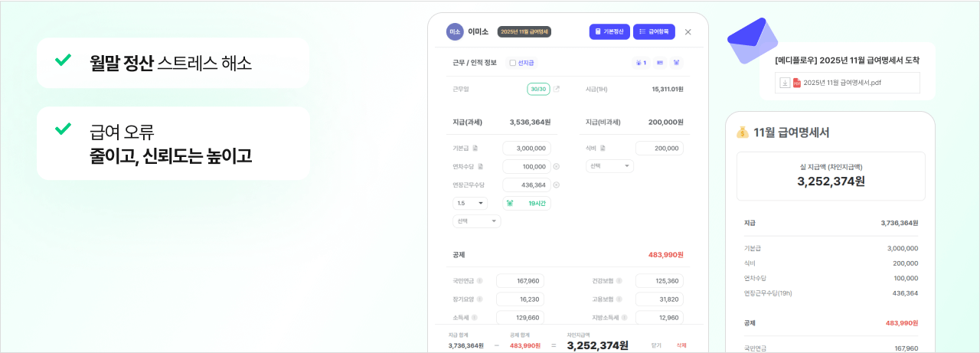Screen dimensions: 980x353
Task: Click the 지방소득세 amount field 12,960
Action: (x=659, y=317)
